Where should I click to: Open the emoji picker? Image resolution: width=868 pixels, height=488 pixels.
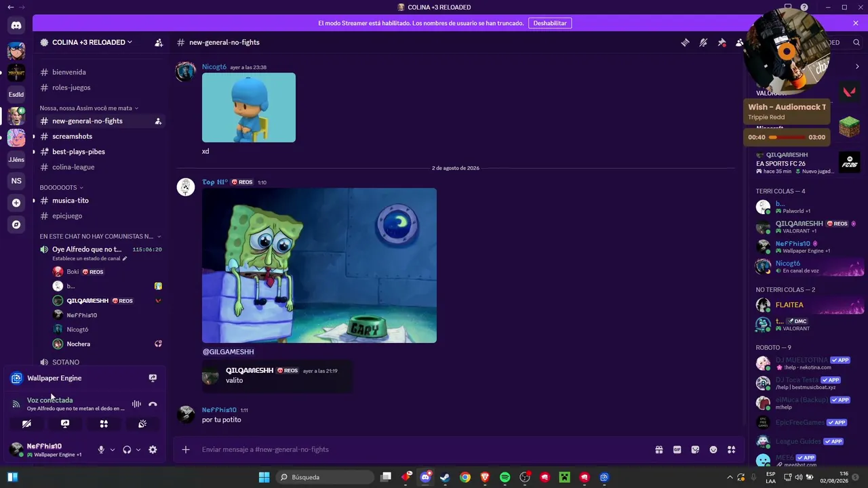(713, 449)
